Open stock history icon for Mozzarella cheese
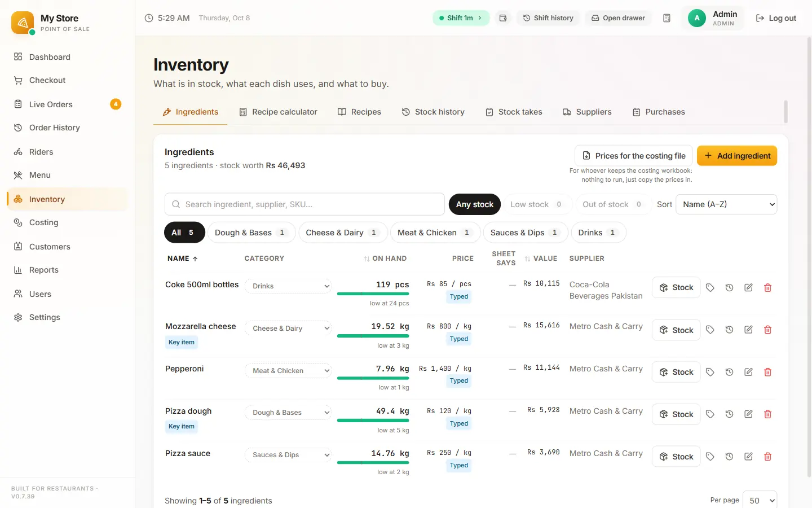The image size is (812, 508). [x=729, y=330]
